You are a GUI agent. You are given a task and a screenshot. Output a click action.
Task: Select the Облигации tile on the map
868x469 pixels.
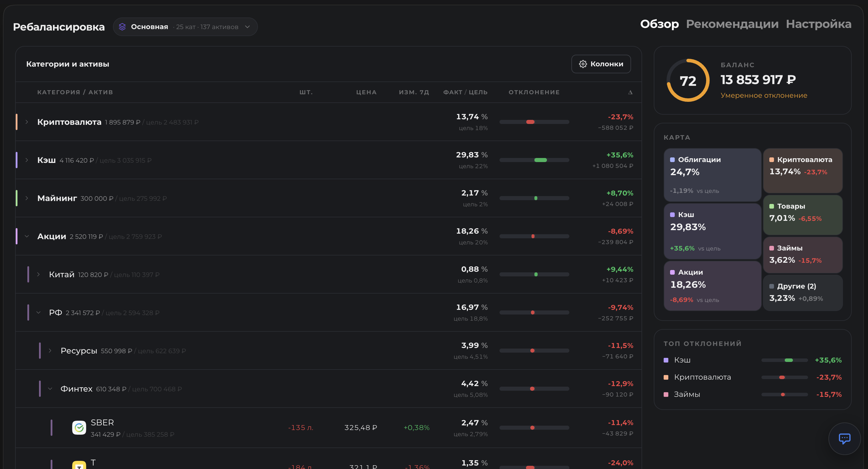[x=712, y=175]
